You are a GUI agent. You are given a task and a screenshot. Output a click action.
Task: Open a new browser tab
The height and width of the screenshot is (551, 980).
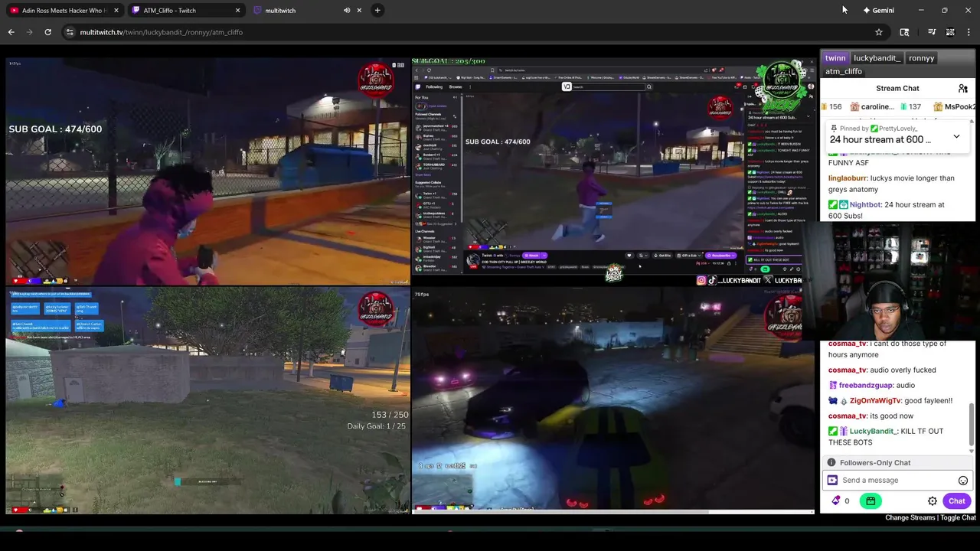377,10
